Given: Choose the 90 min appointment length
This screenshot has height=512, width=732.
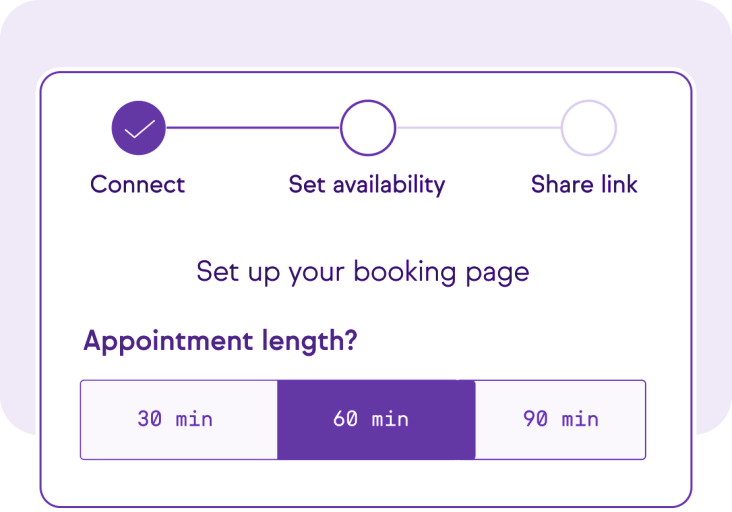Looking at the screenshot, I should click(x=560, y=420).
